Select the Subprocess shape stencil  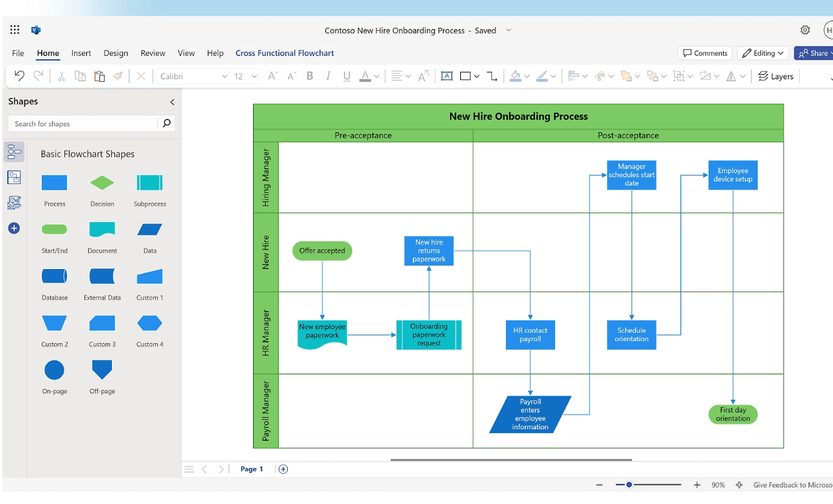[149, 182]
